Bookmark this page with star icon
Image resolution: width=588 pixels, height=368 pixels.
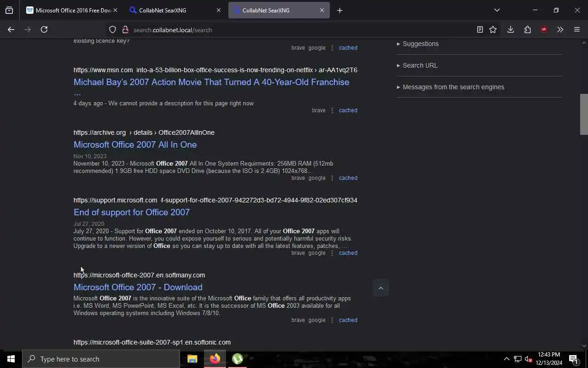[493, 29]
